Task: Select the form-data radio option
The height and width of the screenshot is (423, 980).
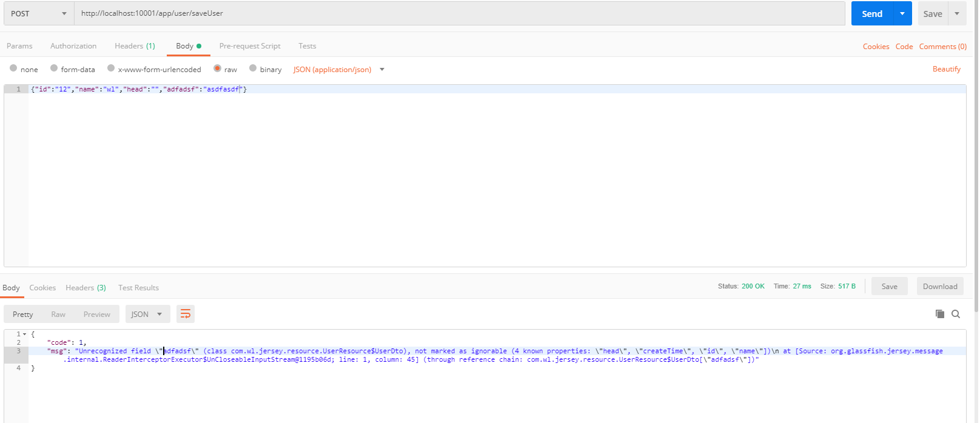Action: click(54, 68)
